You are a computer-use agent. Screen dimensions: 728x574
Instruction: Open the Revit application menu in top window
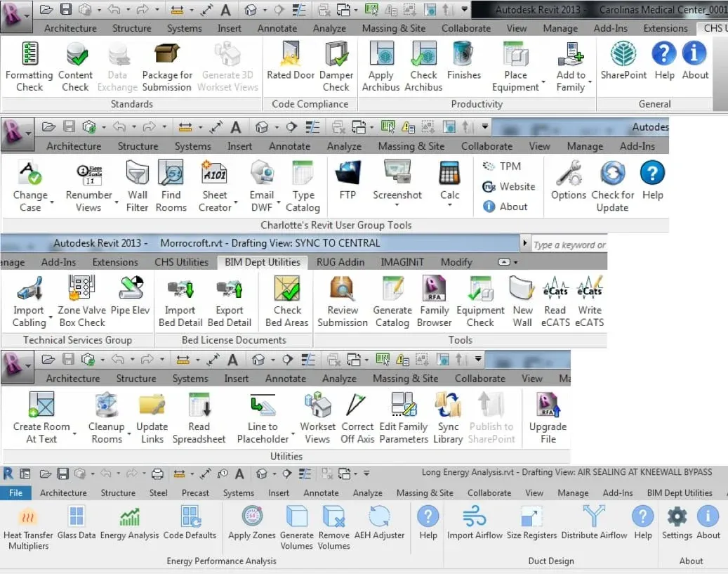pos(15,15)
